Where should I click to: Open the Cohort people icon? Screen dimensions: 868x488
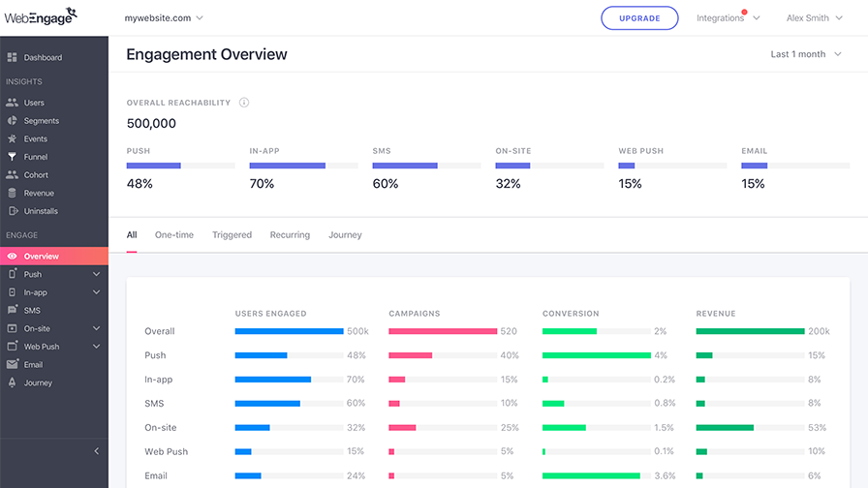(12, 175)
